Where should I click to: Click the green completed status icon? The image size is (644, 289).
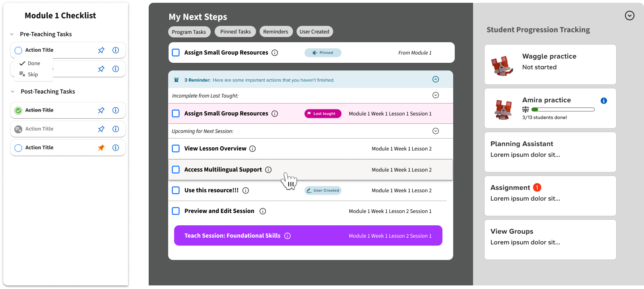tap(18, 110)
